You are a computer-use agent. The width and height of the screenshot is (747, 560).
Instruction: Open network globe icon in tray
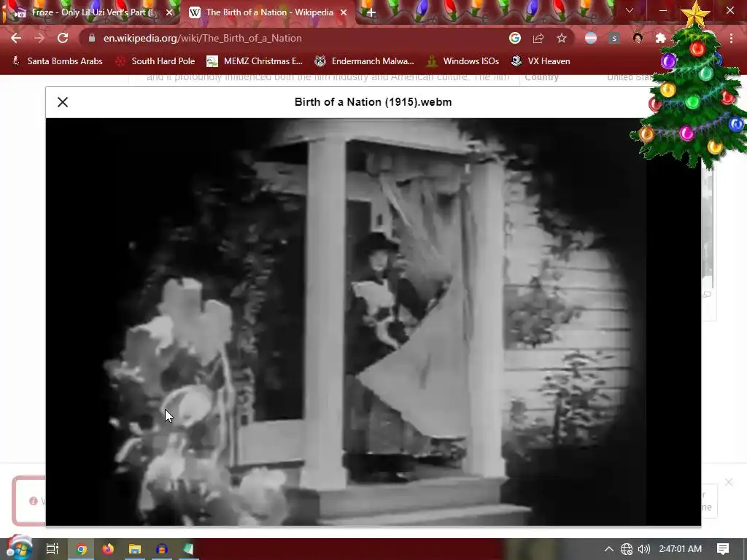tap(627, 549)
